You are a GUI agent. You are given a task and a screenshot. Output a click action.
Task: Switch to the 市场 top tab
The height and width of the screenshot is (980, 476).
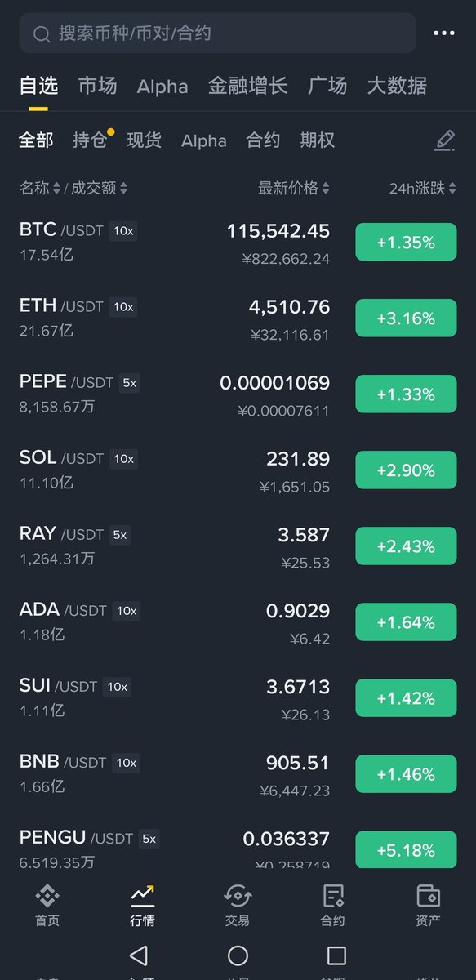click(x=97, y=86)
